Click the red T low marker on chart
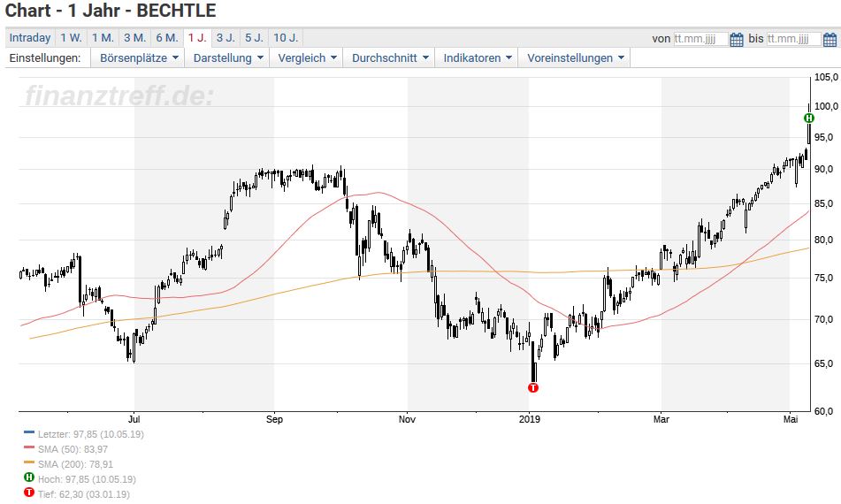The width and height of the screenshot is (841, 504). (532, 387)
